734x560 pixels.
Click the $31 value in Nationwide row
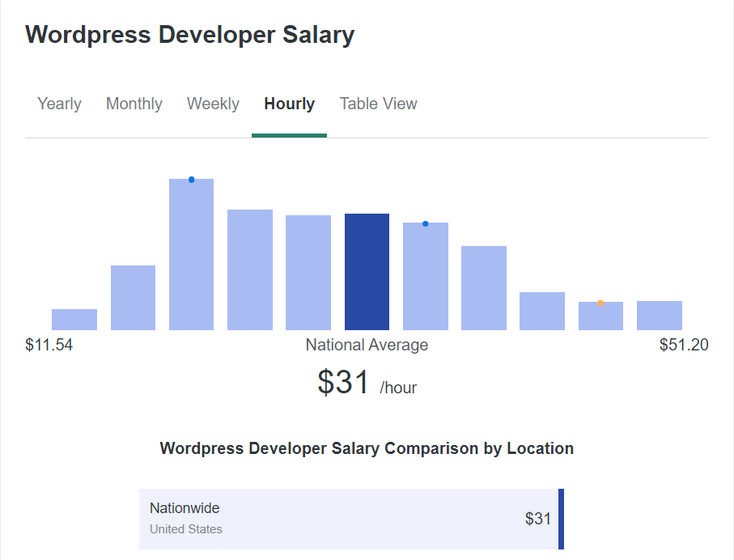[x=537, y=519]
